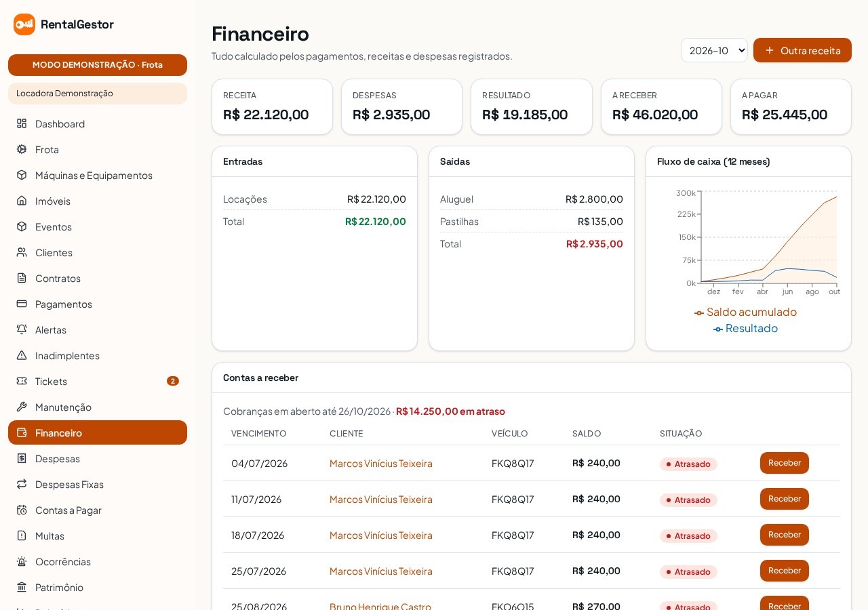Click the Financeiro wallet icon
Viewport: 868px width, 610px height.
pos(22,432)
